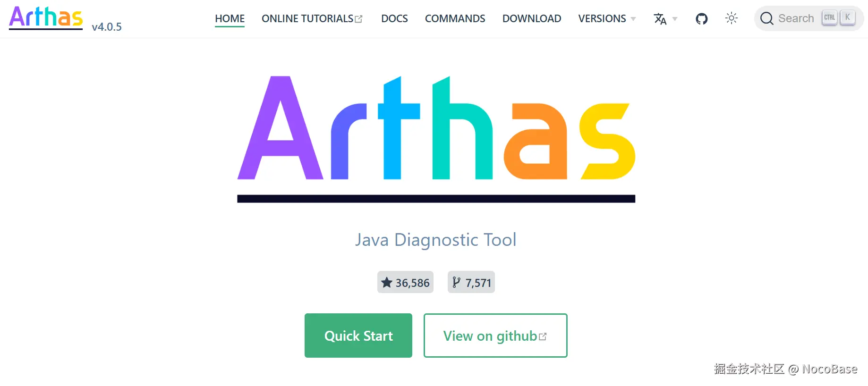
Task: Click the Quick Start button
Action: [358, 336]
